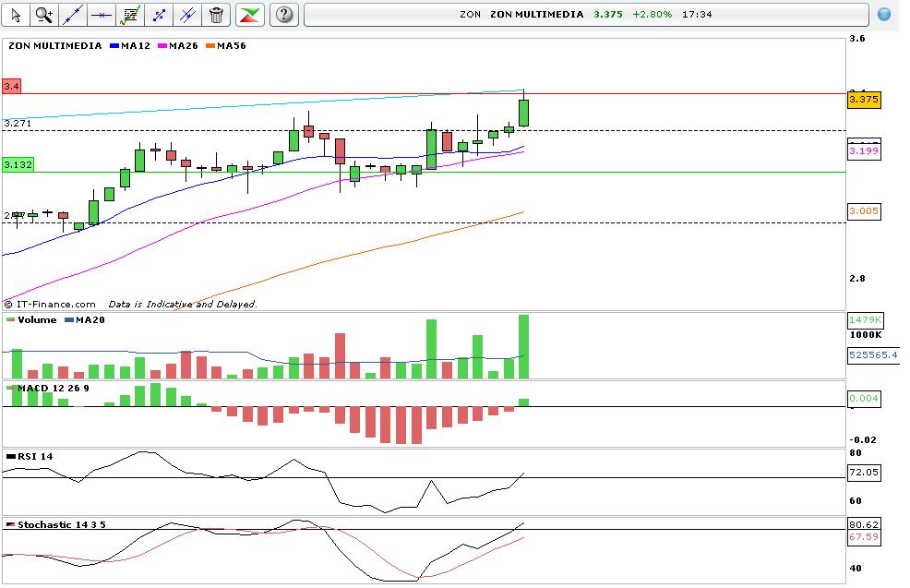Image resolution: width=910 pixels, height=588 pixels.
Task: Select the dashed segment line tool
Action: pos(159,15)
